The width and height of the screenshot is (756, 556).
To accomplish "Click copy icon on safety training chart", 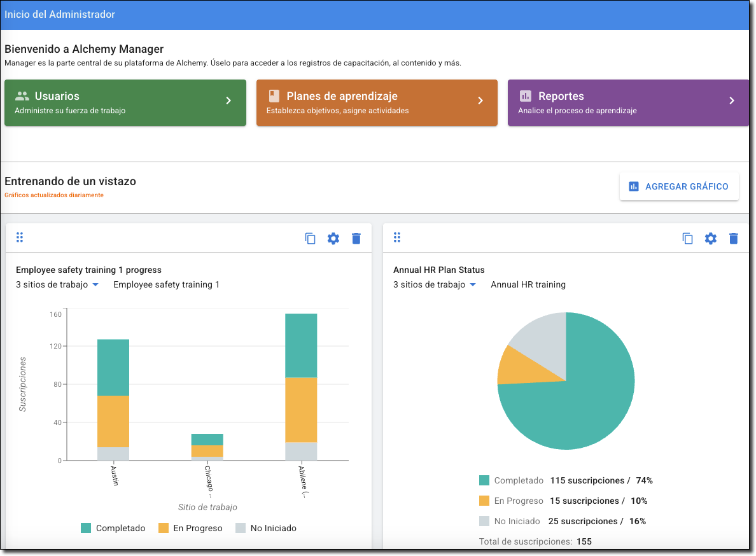I will [311, 239].
